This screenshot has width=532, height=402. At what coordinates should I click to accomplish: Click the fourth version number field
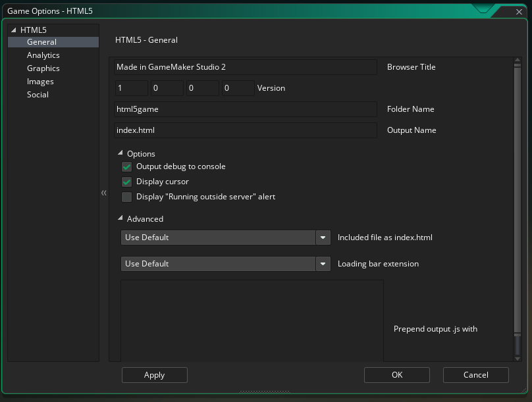pos(238,88)
